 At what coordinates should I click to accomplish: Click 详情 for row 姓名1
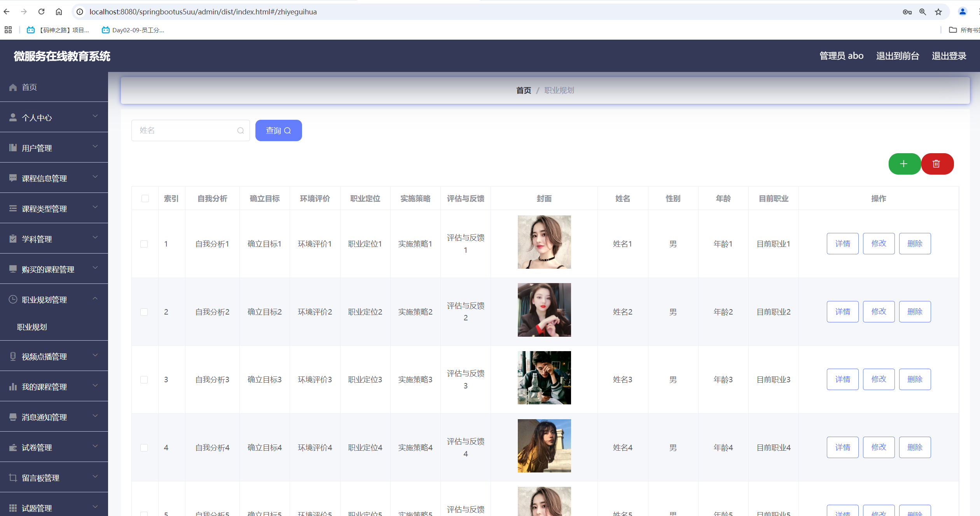pyautogui.click(x=842, y=244)
